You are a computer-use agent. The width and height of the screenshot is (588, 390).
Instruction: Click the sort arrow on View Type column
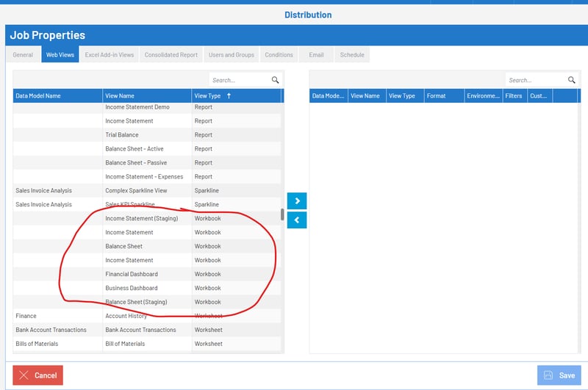click(x=229, y=95)
